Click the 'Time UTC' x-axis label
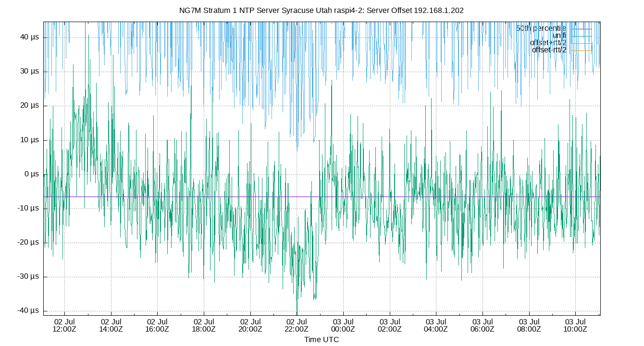 tap(322, 339)
